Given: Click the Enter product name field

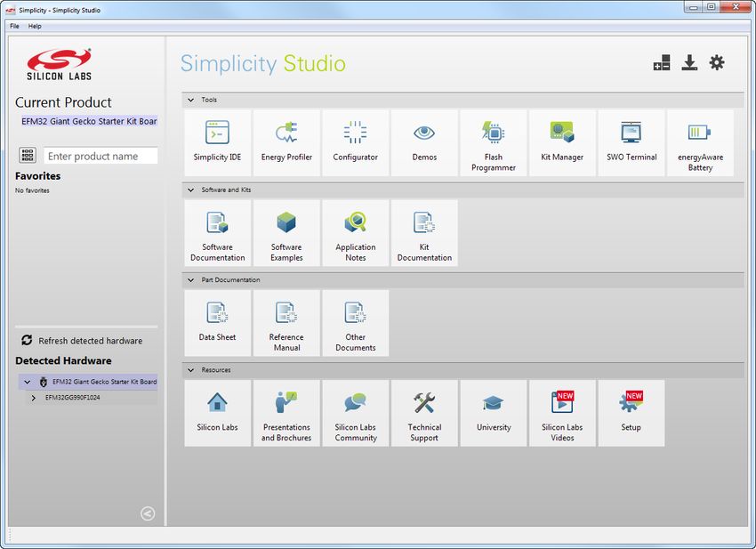Looking at the screenshot, I should [101, 156].
